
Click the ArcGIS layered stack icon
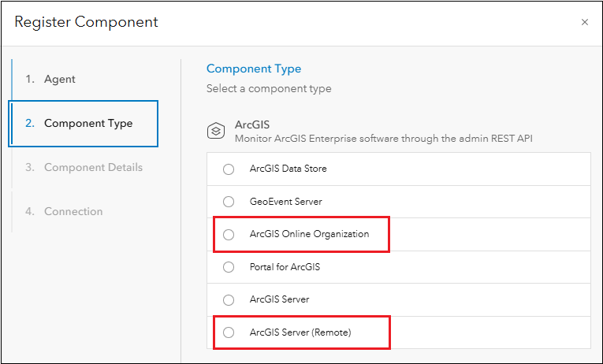click(x=216, y=131)
